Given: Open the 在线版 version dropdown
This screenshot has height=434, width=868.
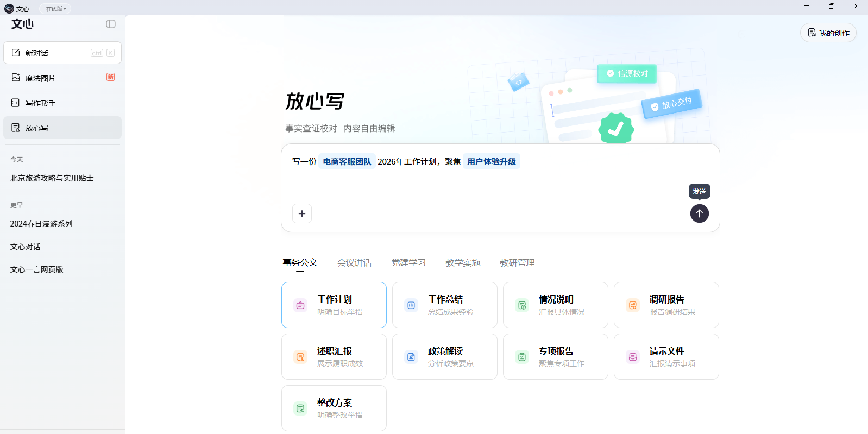Looking at the screenshot, I should pyautogui.click(x=55, y=9).
